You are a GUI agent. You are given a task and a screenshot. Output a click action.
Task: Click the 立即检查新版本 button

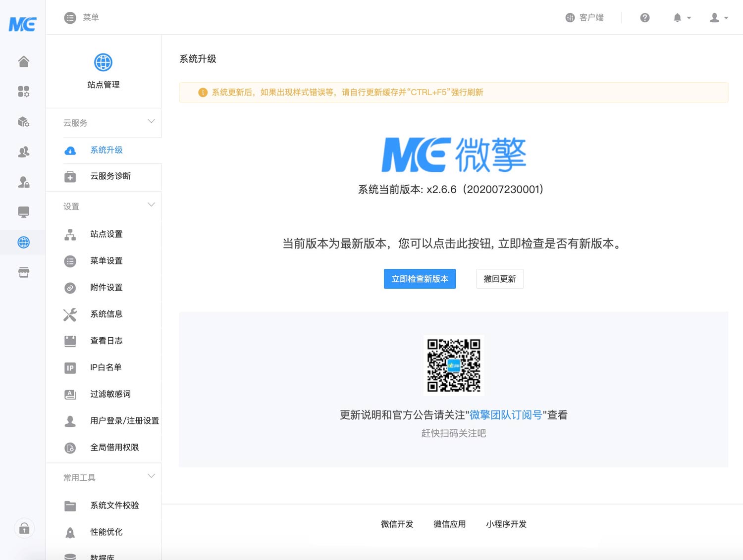tap(420, 279)
